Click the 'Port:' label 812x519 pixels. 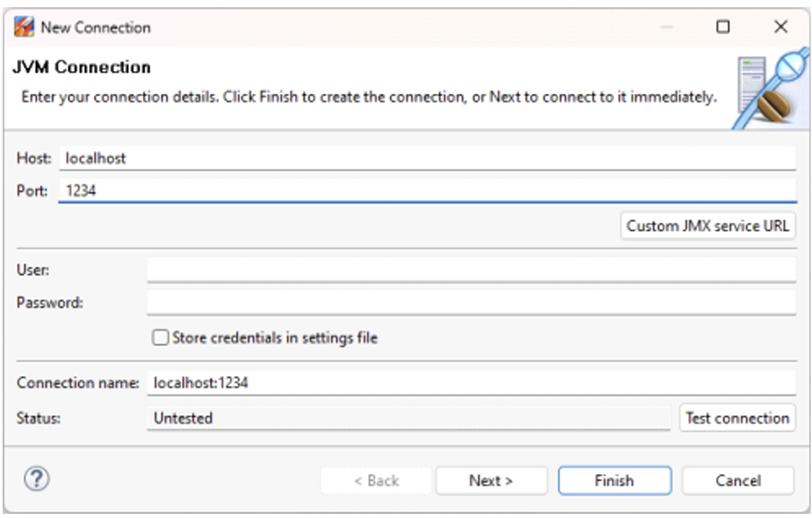pyautogui.click(x=32, y=191)
